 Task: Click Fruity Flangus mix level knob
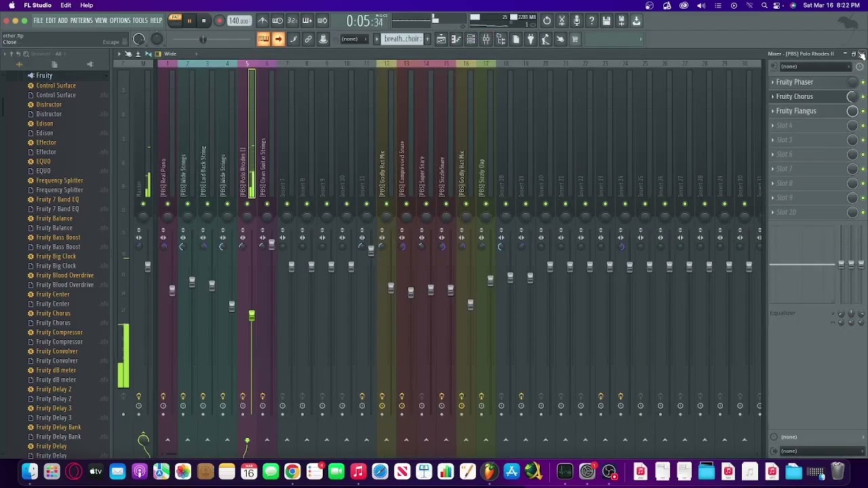[x=852, y=111]
